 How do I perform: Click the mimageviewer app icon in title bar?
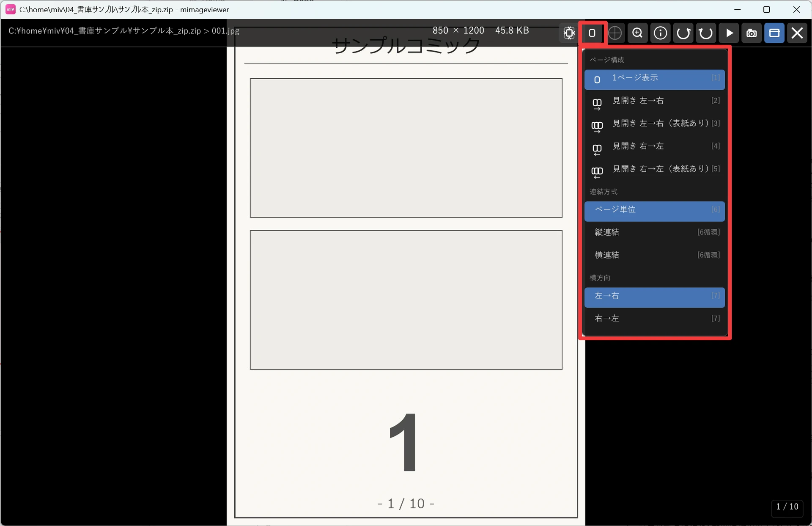[10, 9]
